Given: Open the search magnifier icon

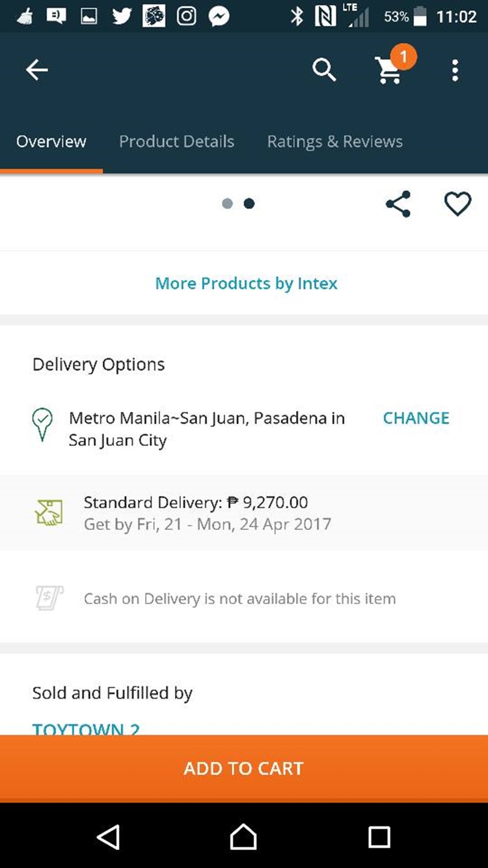Looking at the screenshot, I should pos(324,69).
